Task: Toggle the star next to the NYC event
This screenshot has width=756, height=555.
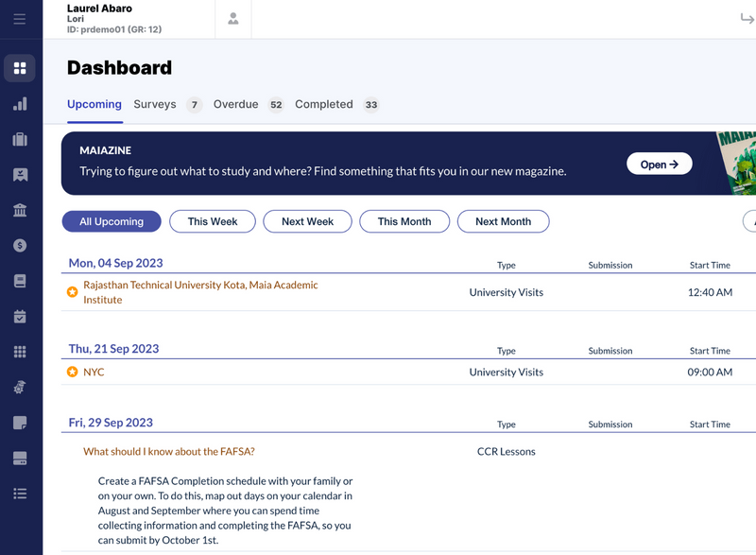Action: (x=73, y=372)
